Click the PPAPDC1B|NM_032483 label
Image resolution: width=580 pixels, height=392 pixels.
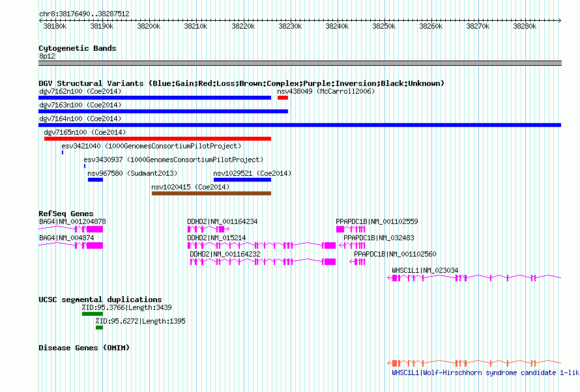tap(379, 238)
